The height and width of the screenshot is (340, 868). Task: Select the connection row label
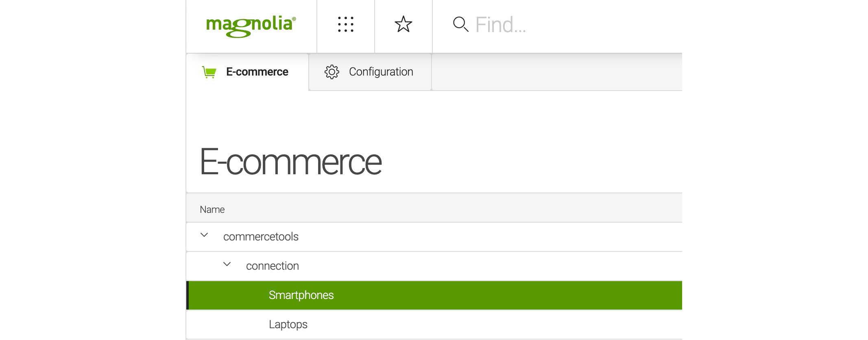click(x=273, y=266)
